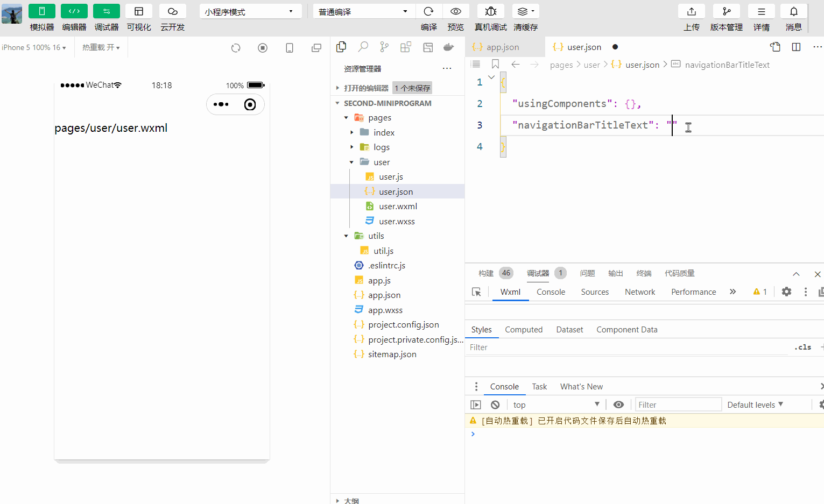Screen dimensions: 824x504
Task: Switch to the app.json editor tab
Action: coord(502,47)
